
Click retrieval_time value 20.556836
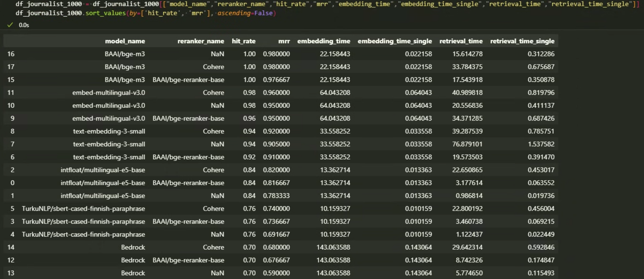467,105
